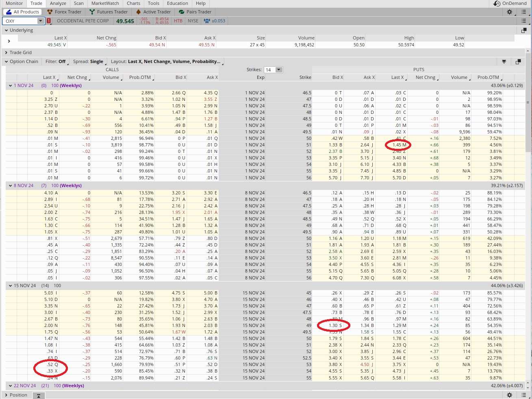Expand the 22 NOV 24 expiration group
The image size is (532, 399).
tap(11, 386)
